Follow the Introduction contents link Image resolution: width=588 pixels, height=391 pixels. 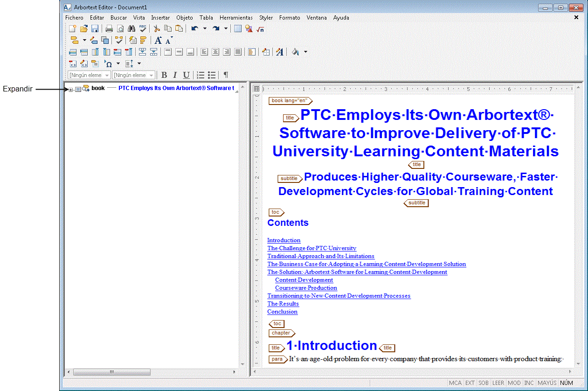pyautogui.click(x=284, y=240)
